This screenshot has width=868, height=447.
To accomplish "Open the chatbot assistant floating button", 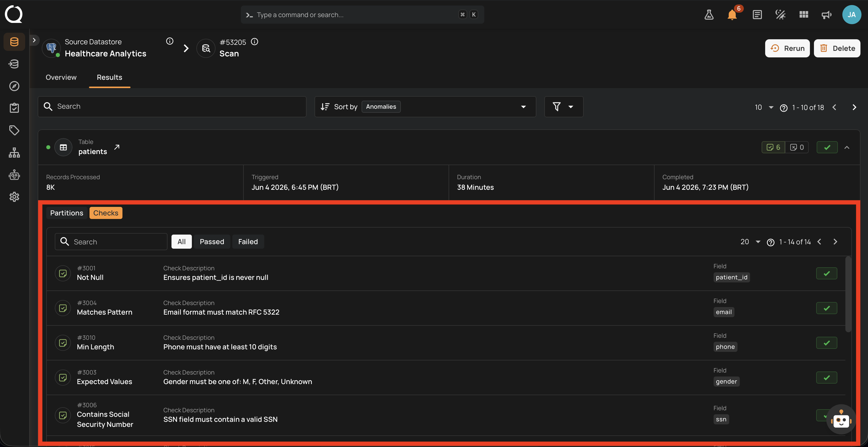I will click(x=841, y=419).
